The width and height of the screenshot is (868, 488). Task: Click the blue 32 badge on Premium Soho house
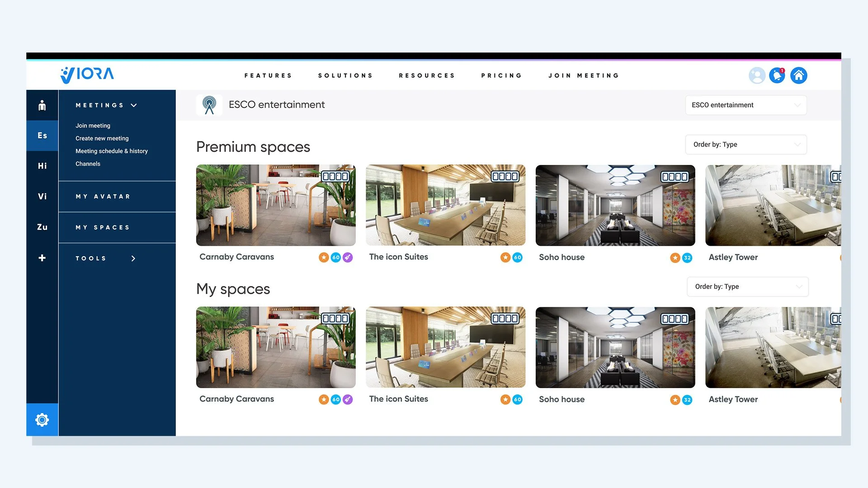(687, 258)
